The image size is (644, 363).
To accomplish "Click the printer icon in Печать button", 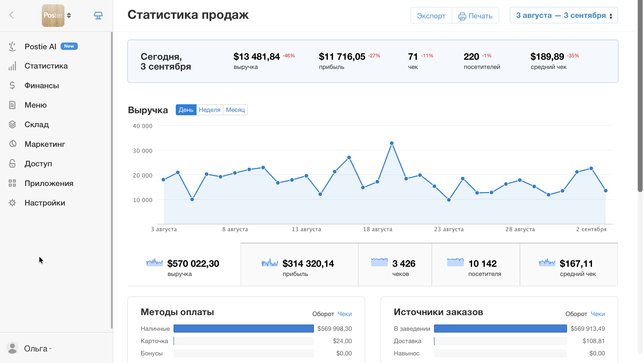I will point(462,16).
